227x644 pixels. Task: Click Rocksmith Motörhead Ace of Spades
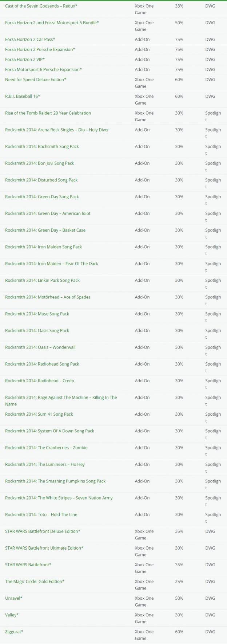point(48,297)
